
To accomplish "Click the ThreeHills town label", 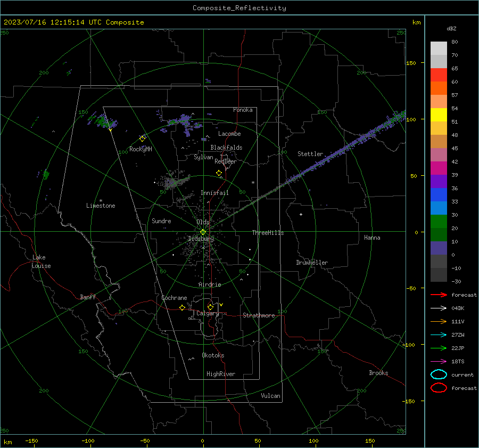I will pos(268,233).
